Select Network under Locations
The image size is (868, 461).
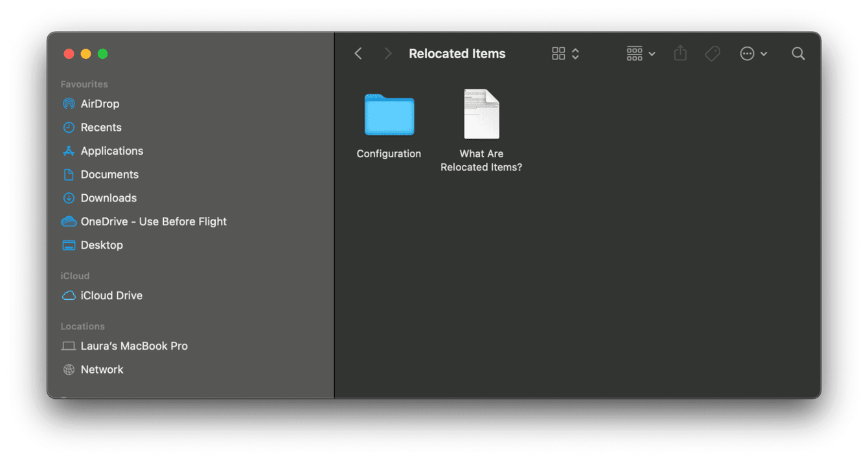102,369
